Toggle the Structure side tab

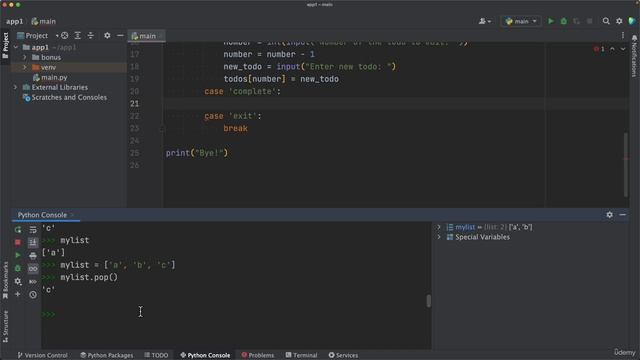[x=5, y=326]
